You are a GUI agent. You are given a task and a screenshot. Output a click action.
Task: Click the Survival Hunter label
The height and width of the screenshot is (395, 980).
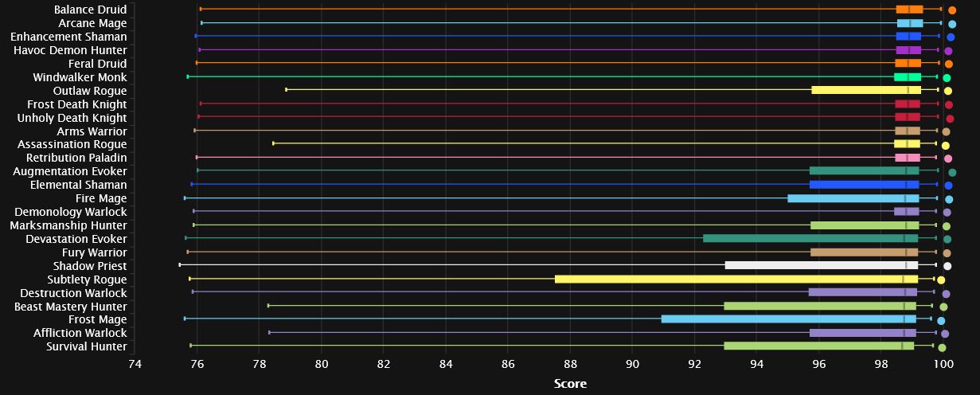click(x=87, y=346)
